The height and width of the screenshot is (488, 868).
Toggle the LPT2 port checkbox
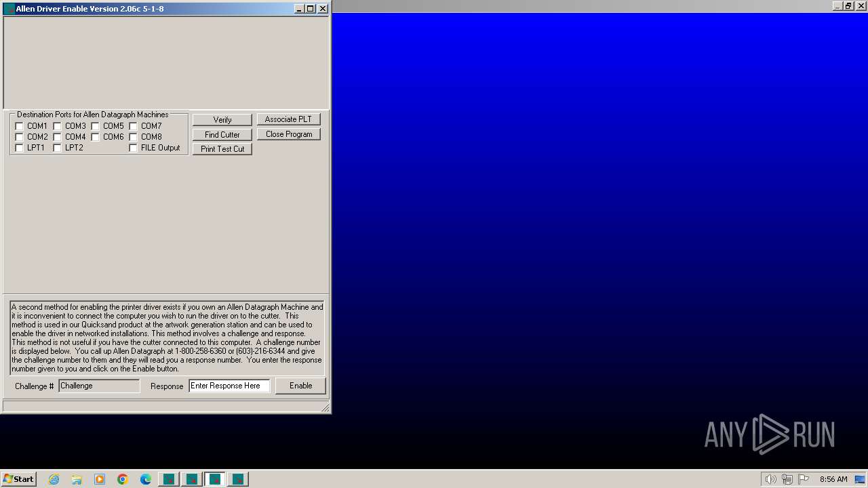(x=58, y=148)
